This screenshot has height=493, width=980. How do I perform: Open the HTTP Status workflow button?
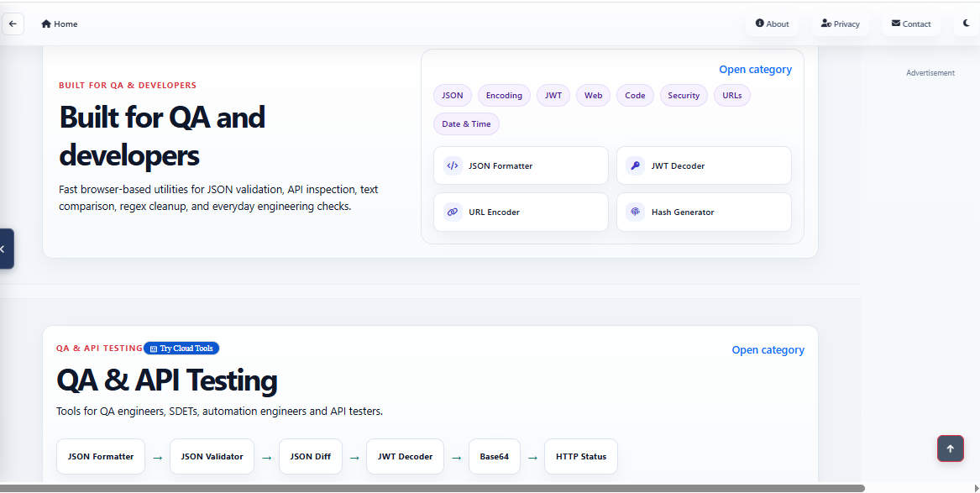580,457
